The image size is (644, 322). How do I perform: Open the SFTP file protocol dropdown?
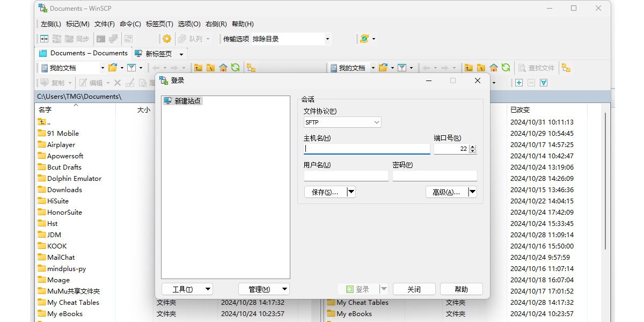tap(376, 122)
